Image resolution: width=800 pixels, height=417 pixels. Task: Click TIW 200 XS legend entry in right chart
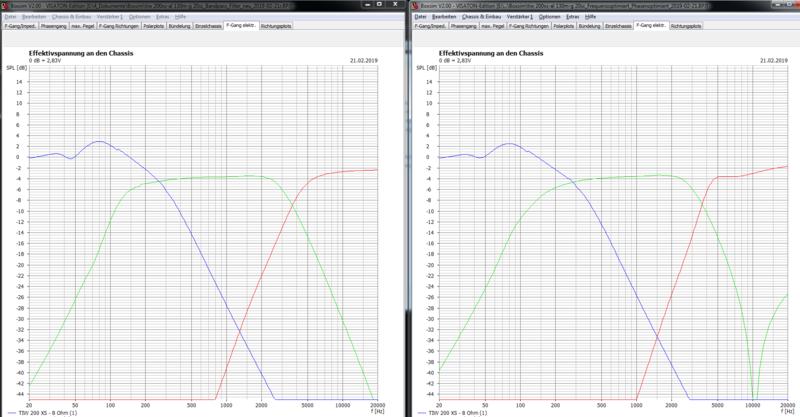[x=456, y=412]
